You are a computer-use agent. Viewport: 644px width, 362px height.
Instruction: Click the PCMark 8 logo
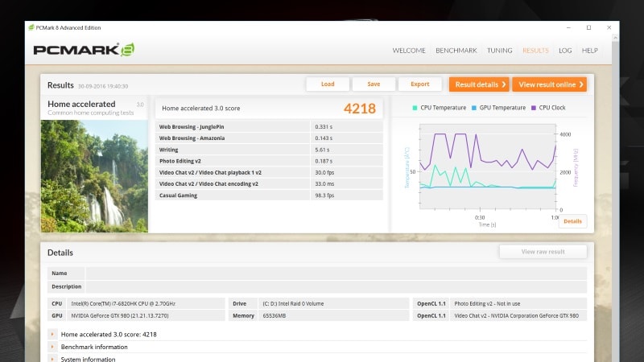pos(85,50)
